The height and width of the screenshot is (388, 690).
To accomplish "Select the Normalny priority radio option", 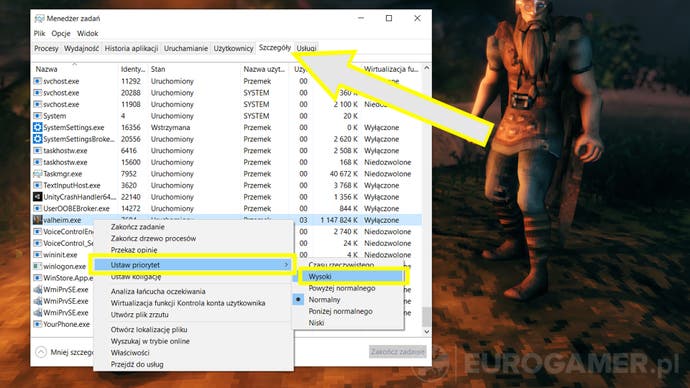I will [298, 300].
